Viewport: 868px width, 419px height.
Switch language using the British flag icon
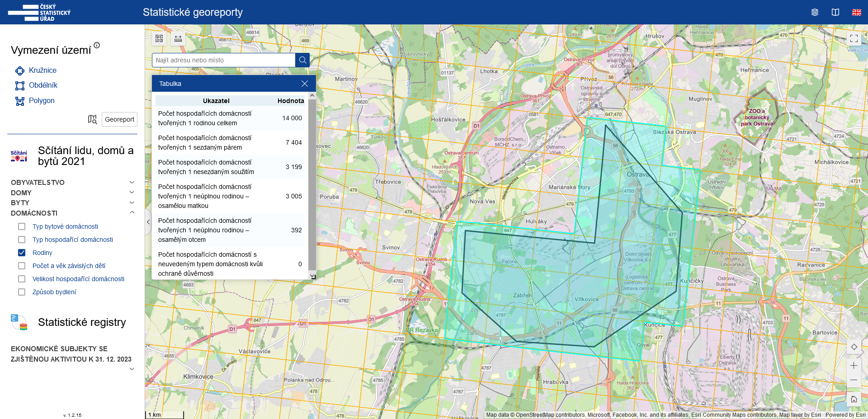click(x=856, y=12)
